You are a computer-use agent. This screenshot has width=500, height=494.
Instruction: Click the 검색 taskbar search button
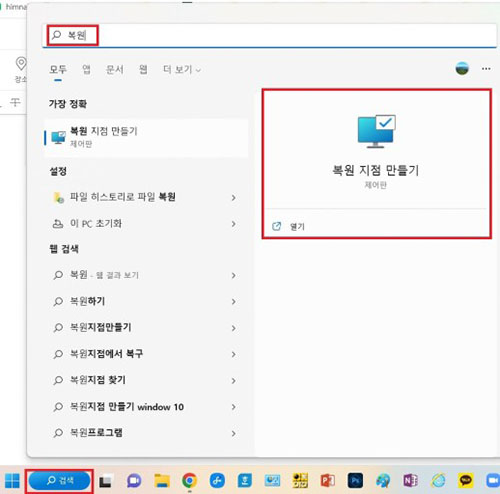59,481
